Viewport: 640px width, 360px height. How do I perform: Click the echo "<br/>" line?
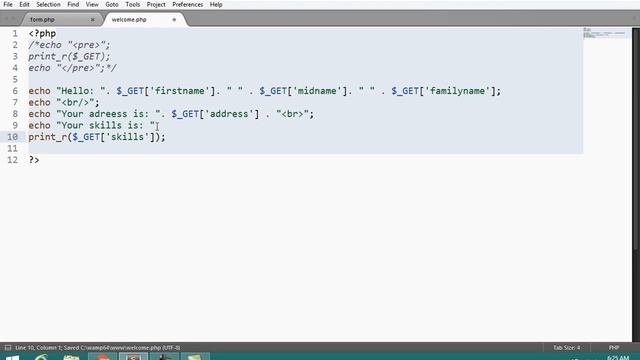click(x=64, y=102)
